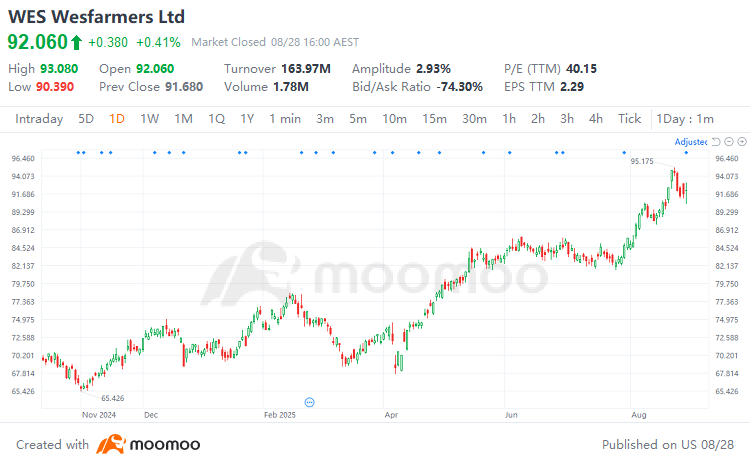Click the circled minus icon above the chart
The width and height of the screenshot is (750, 465).
(728, 142)
